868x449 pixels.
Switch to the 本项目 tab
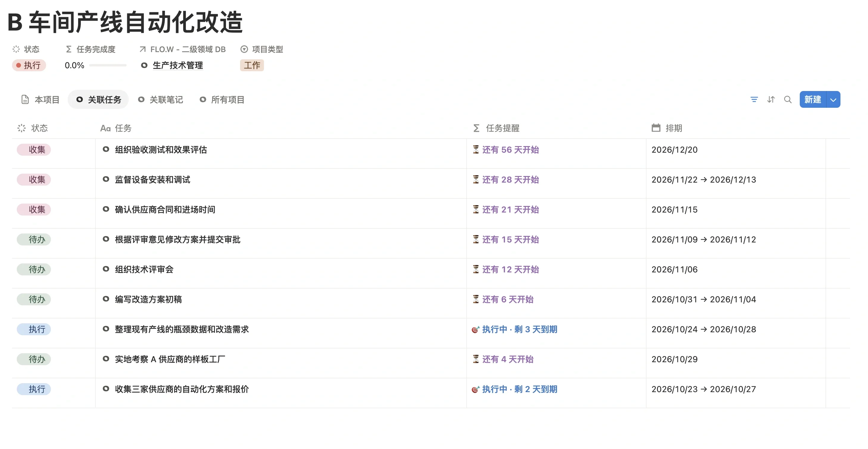click(x=40, y=99)
